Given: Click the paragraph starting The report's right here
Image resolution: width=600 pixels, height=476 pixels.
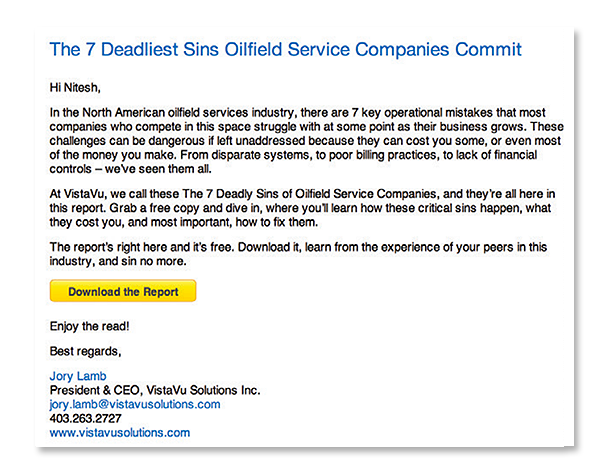Looking at the screenshot, I should tap(298, 254).
